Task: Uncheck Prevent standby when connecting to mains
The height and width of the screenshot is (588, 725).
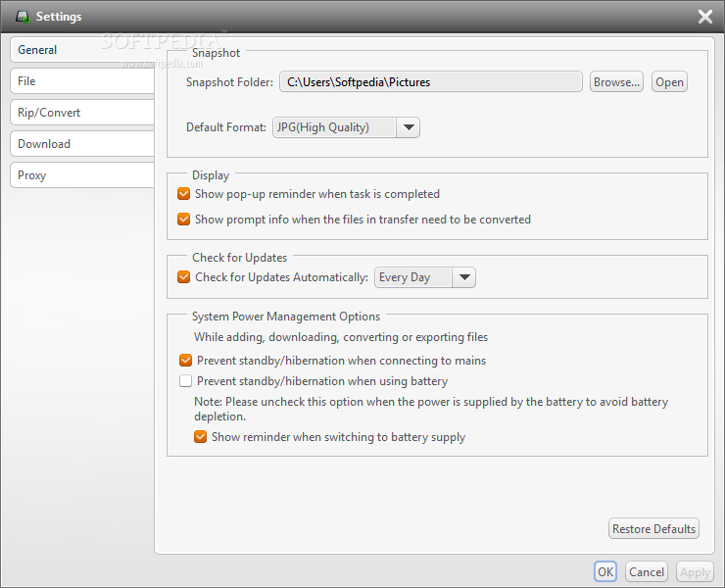Action: (x=185, y=361)
